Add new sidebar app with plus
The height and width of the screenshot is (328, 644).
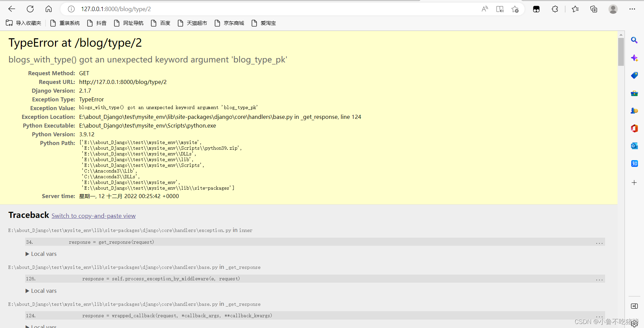click(x=634, y=183)
